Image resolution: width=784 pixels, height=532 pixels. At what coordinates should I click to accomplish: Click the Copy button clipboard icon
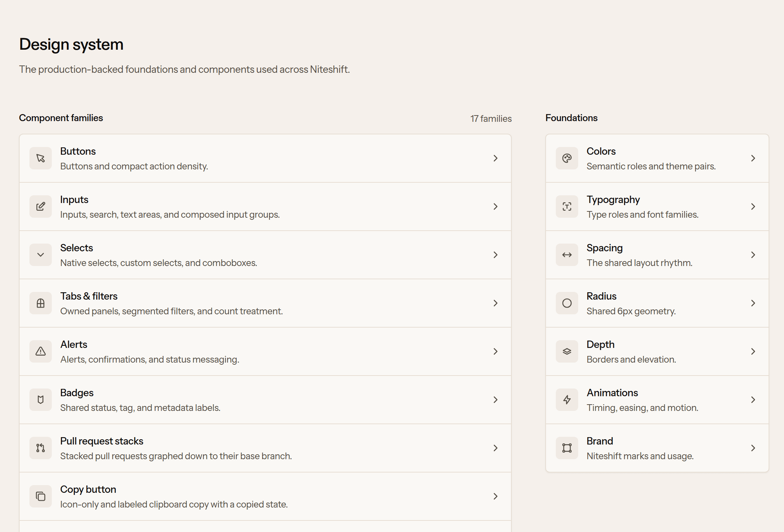tap(41, 496)
